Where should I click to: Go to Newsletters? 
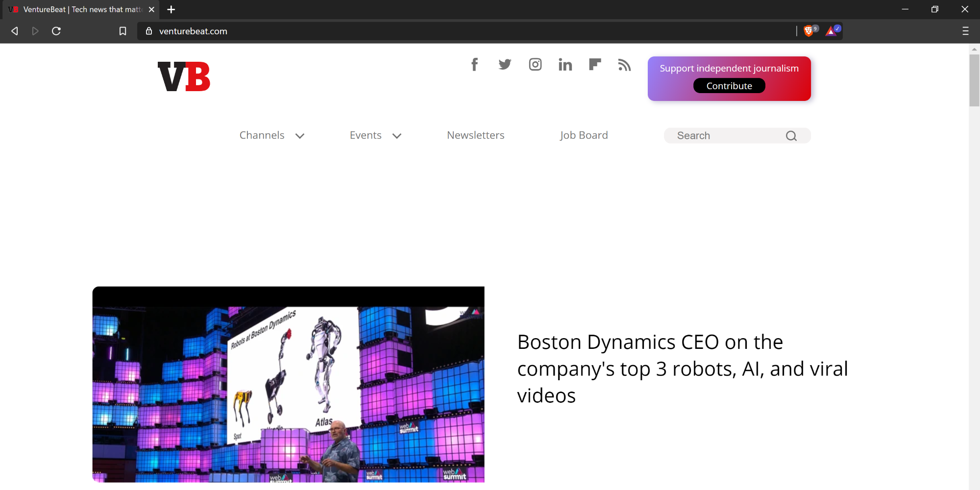pos(475,135)
